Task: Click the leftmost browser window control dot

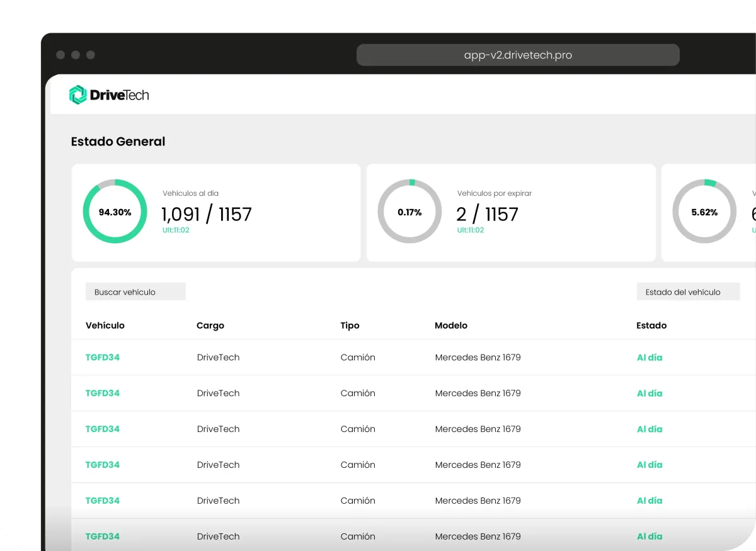Action: pyautogui.click(x=60, y=55)
